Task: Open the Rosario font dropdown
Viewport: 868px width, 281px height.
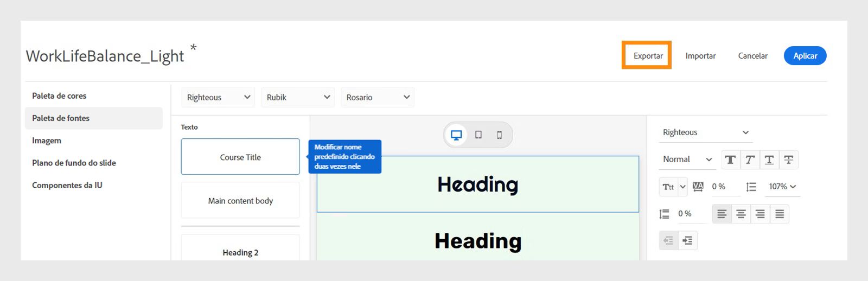Action: click(x=378, y=97)
